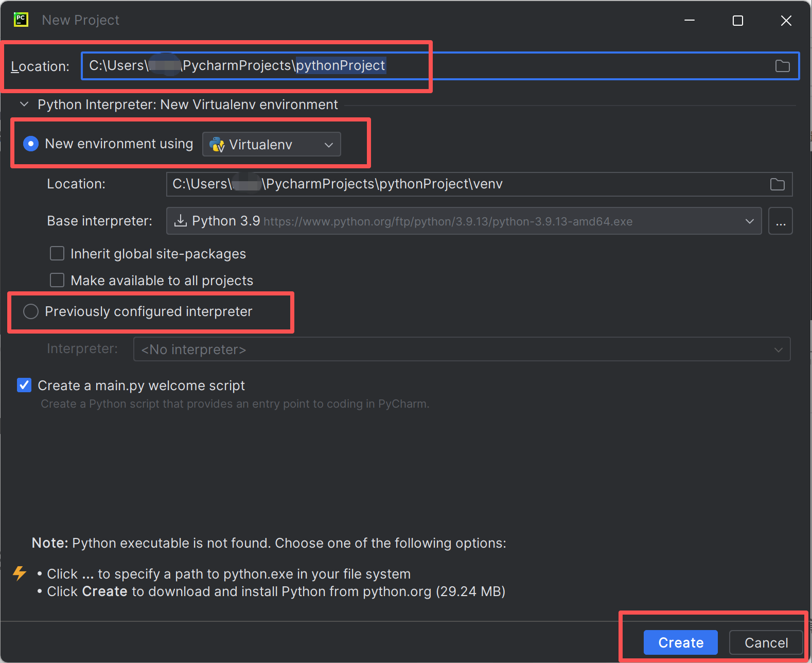Image resolution: width=812 pixels, height=663 pixels.
Task: Check Make available to all projects
Action: pos(57,280)
